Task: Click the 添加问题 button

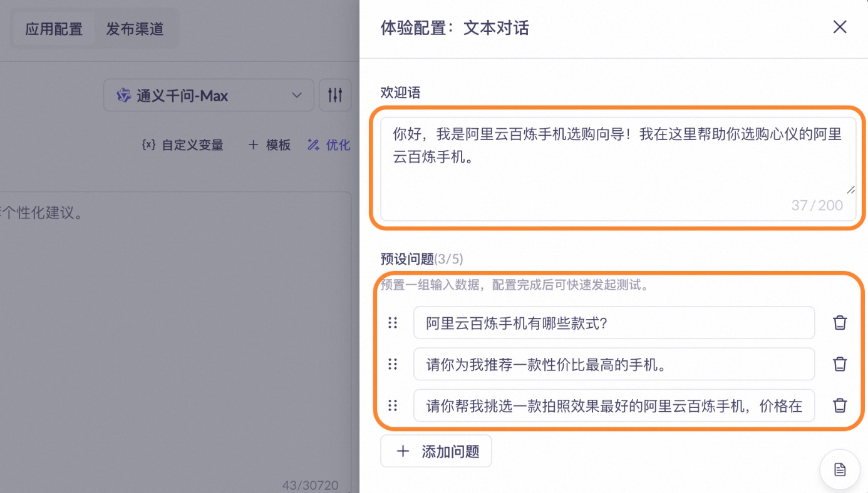Action: coord(436,451)
